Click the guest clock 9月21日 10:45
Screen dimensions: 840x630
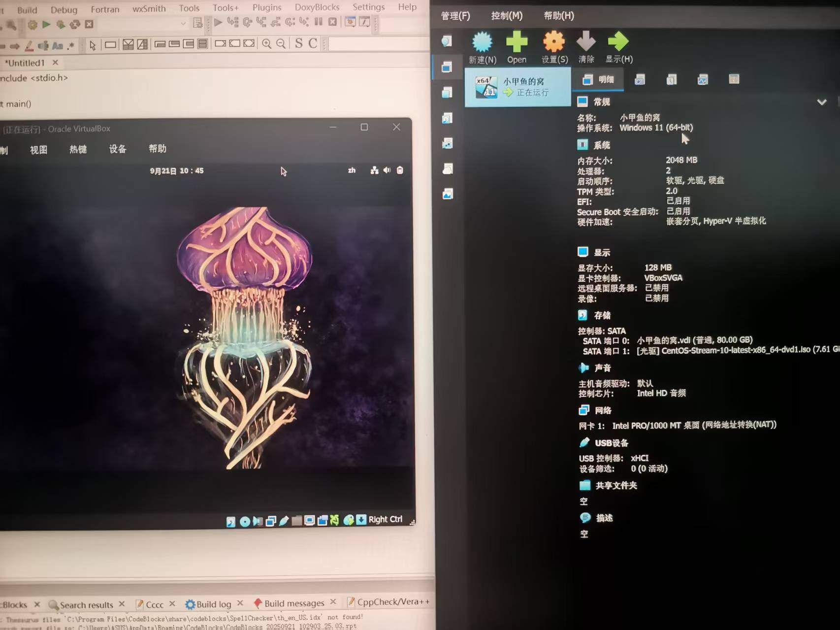coord(177,171)
